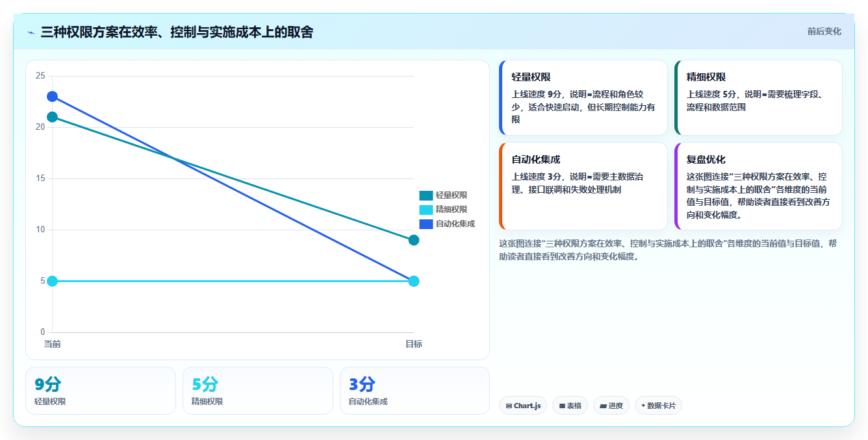Click the 9分 轻量权限 stat card

[x=101, y=391]
